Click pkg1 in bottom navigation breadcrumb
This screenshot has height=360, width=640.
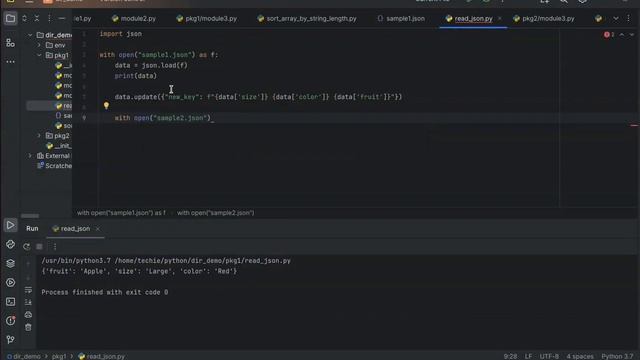tap(59, 356)
